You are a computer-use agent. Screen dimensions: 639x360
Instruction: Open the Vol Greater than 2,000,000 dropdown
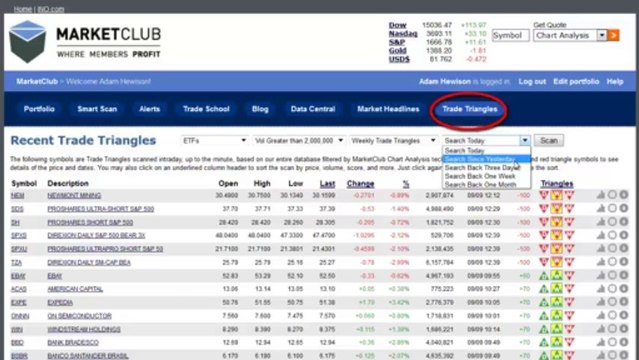[299, 140]
